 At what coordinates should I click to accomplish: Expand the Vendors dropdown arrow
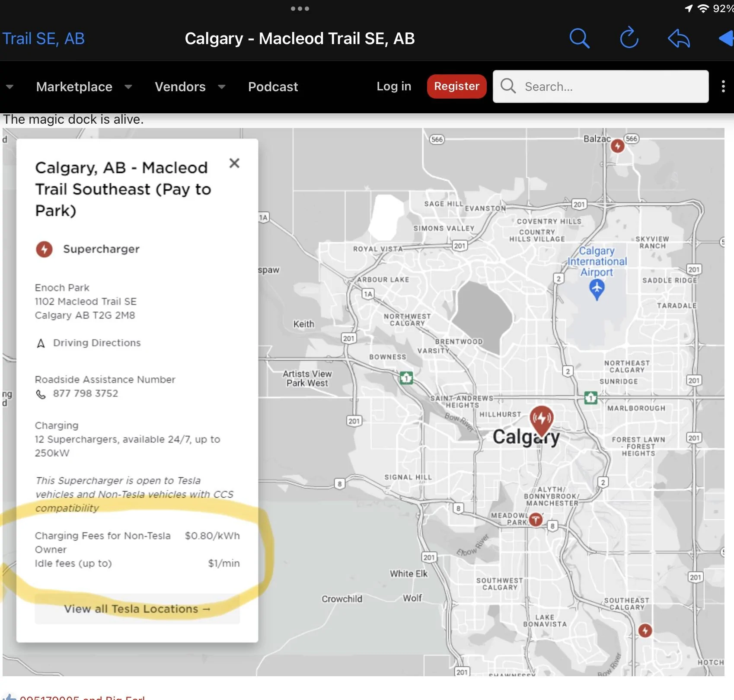click(221, 87)
